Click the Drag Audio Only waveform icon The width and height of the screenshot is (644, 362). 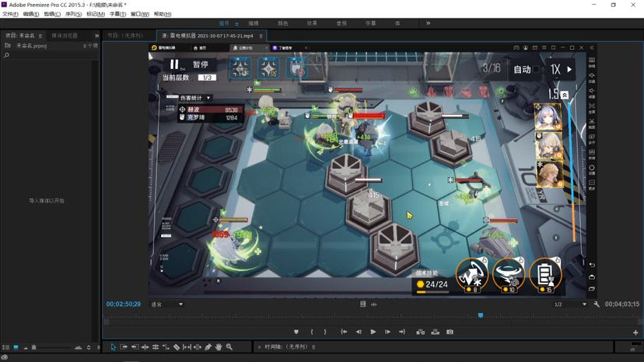click(374, 305)
